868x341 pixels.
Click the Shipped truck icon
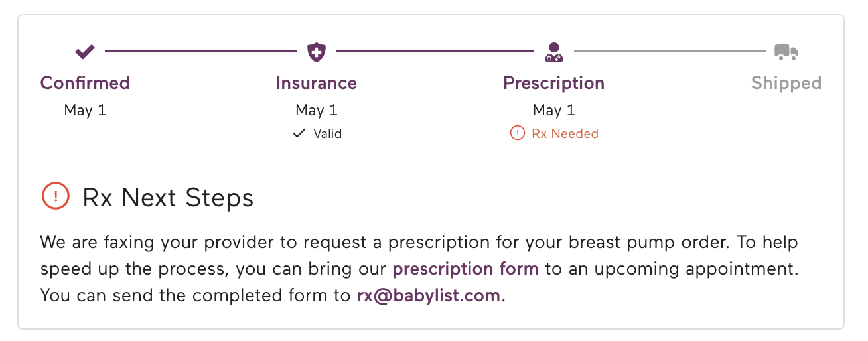(x=786, y=51)
